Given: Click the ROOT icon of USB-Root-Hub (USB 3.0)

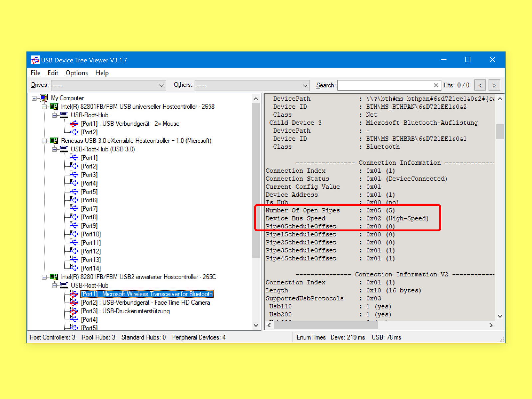Looking at the screenshot, I should point(64,149).
